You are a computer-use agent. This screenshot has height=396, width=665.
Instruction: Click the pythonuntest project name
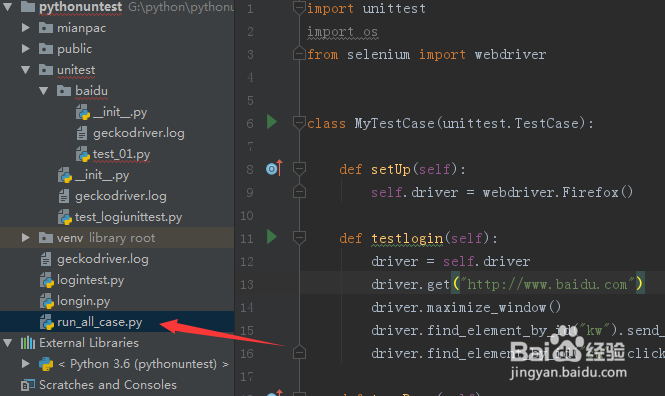81,7
